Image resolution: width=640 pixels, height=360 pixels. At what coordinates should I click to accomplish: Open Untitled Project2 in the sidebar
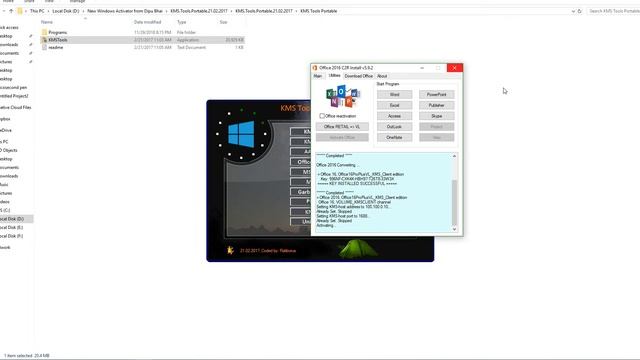(14, 96)
